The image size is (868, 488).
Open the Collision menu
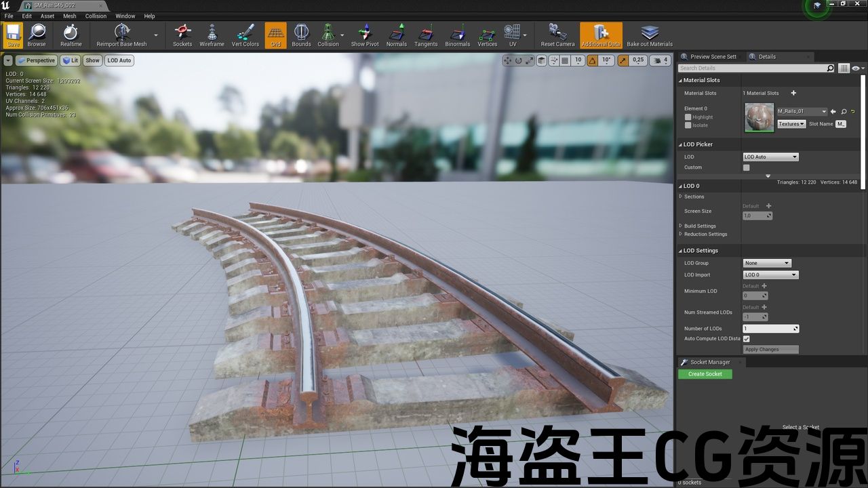(95, 16)
